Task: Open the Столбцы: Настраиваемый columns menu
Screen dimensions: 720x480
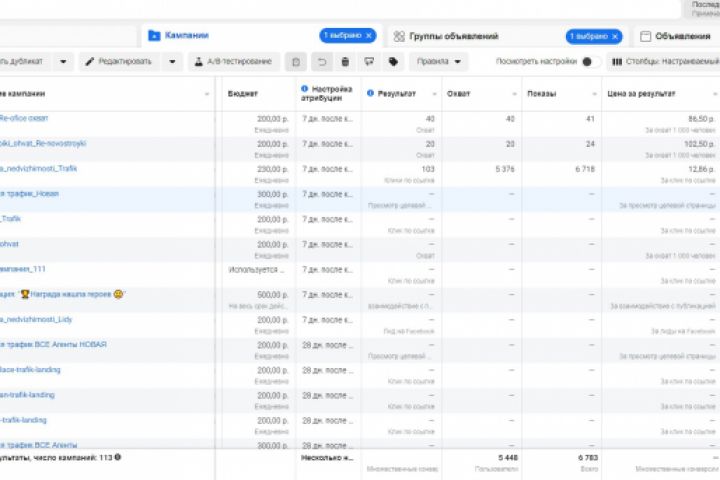Action: (664, 62)
